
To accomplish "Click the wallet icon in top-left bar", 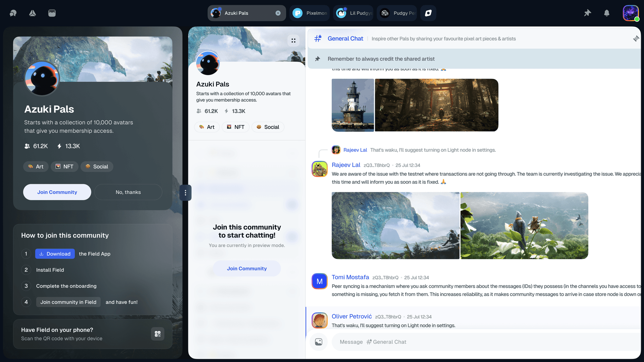I will coord(52,13).
